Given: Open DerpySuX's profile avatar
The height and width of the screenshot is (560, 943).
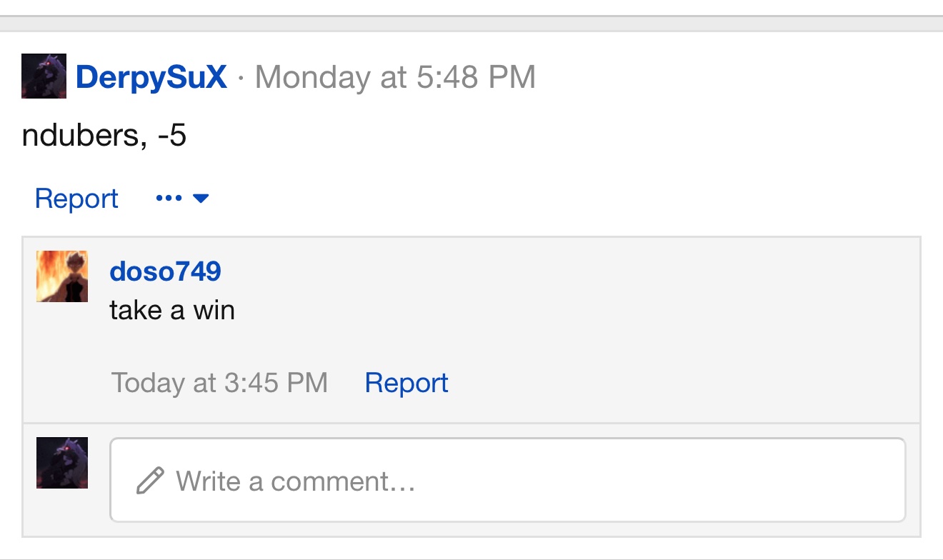Looking at the screenshot, I should pos(44,76).
